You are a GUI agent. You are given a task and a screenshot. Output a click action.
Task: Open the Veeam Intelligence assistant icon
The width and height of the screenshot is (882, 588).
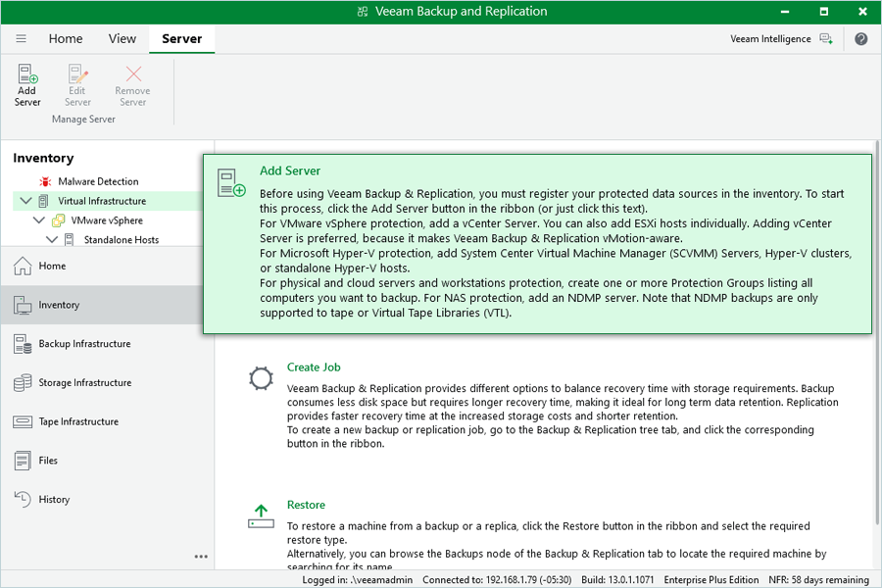pos(825,39)
